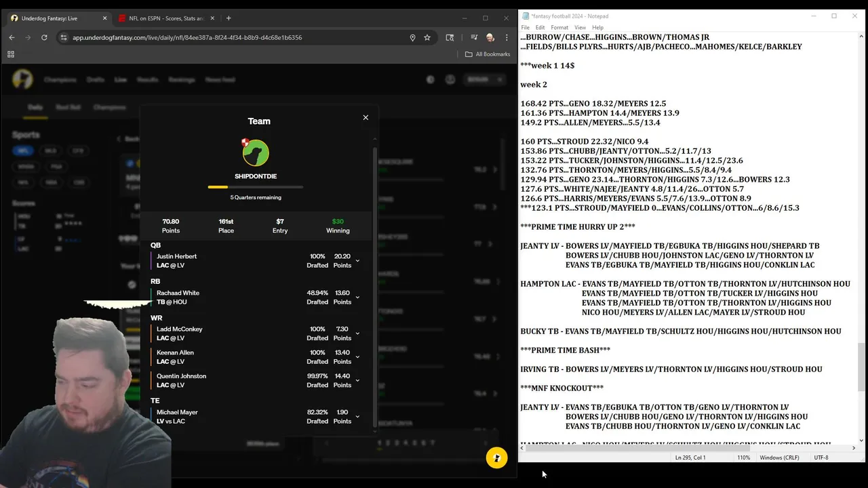
Task: Click the 110% zoom in Notepad status bar
Action: click(x=744, y=457)
